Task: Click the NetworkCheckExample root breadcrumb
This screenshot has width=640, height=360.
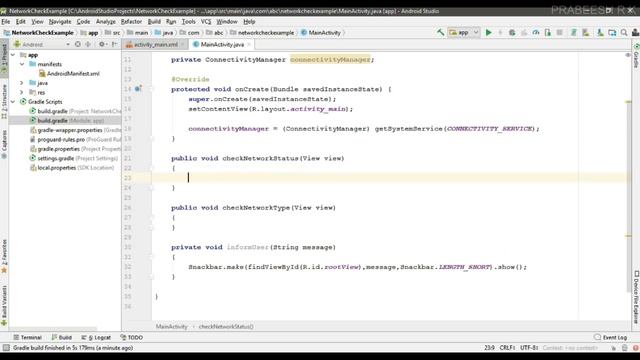Action: 39,33
